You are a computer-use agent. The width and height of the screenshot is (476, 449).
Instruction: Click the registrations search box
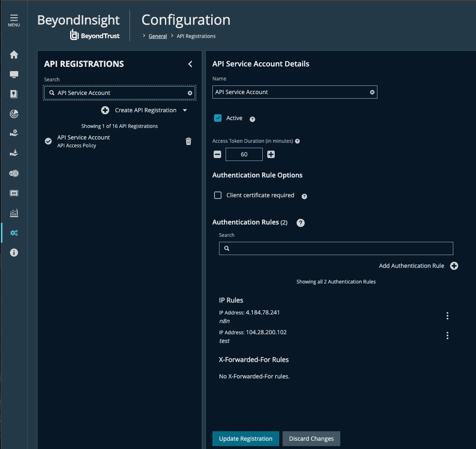click(120, 93)
